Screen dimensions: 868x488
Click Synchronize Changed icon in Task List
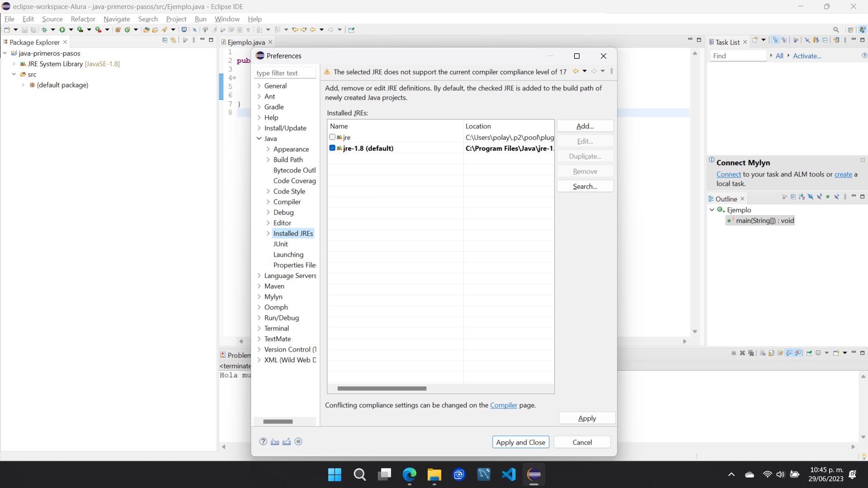[836, 40]
